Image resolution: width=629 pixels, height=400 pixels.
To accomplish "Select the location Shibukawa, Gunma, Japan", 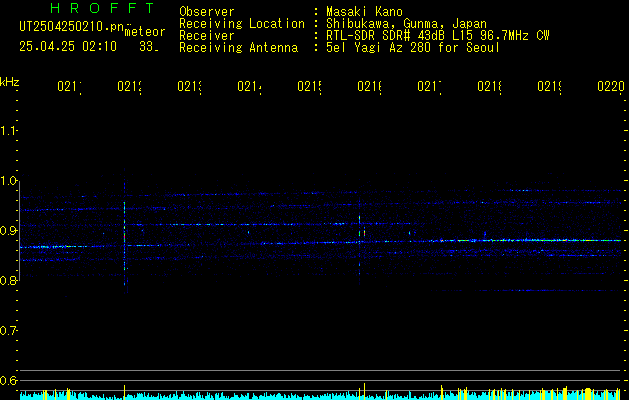I will [x=406, y=24].
